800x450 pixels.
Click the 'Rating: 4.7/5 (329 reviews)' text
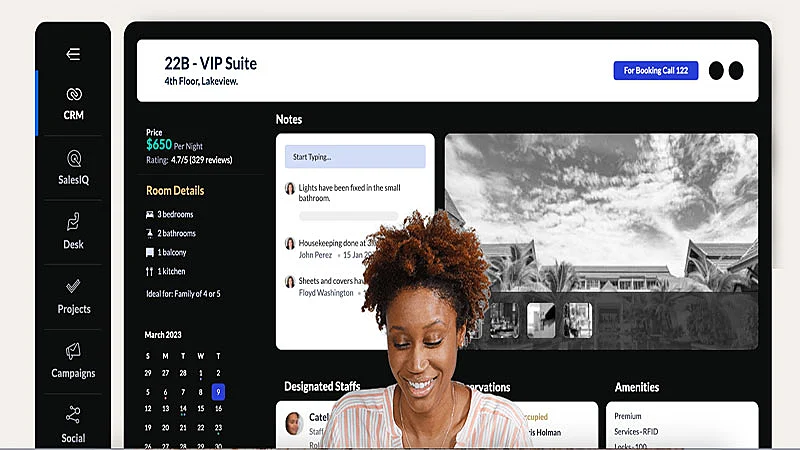(189, 160)
